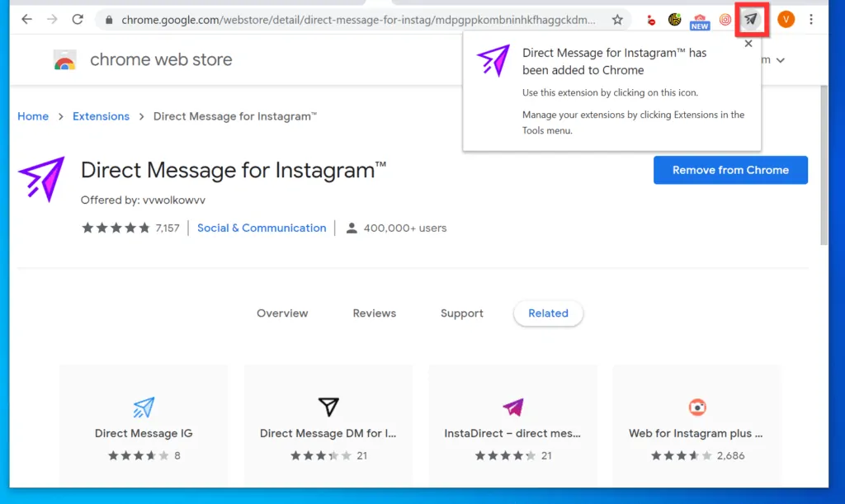This screenshot has height=504, width=845.
Task: Open the Direct Message paper-plane toolbar extension
Action: 751,20
